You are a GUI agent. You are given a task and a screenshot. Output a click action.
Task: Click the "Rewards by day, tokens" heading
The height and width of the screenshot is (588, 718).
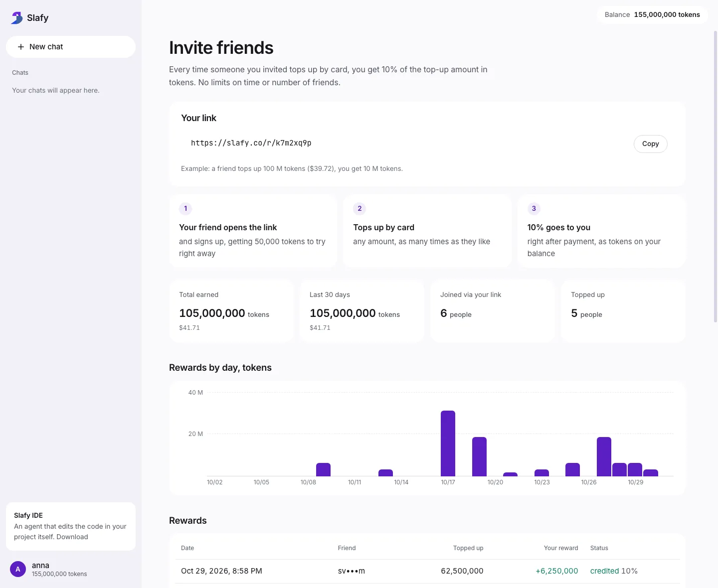(220, 368)
